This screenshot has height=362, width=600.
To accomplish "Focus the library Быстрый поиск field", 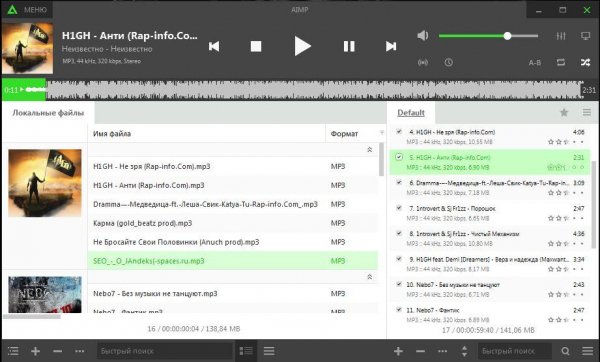I will click(x=165, y=351).
